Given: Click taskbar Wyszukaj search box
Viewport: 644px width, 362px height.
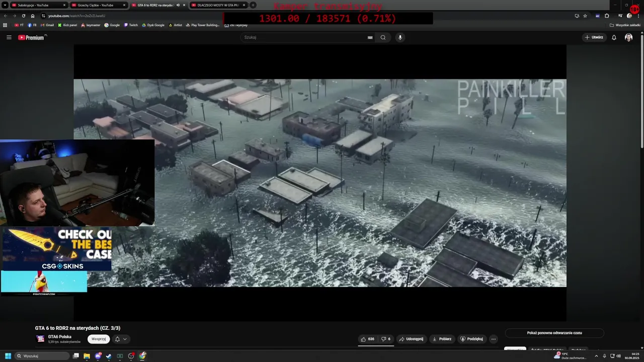Looking at the screenshot, I should click(42, 356).
